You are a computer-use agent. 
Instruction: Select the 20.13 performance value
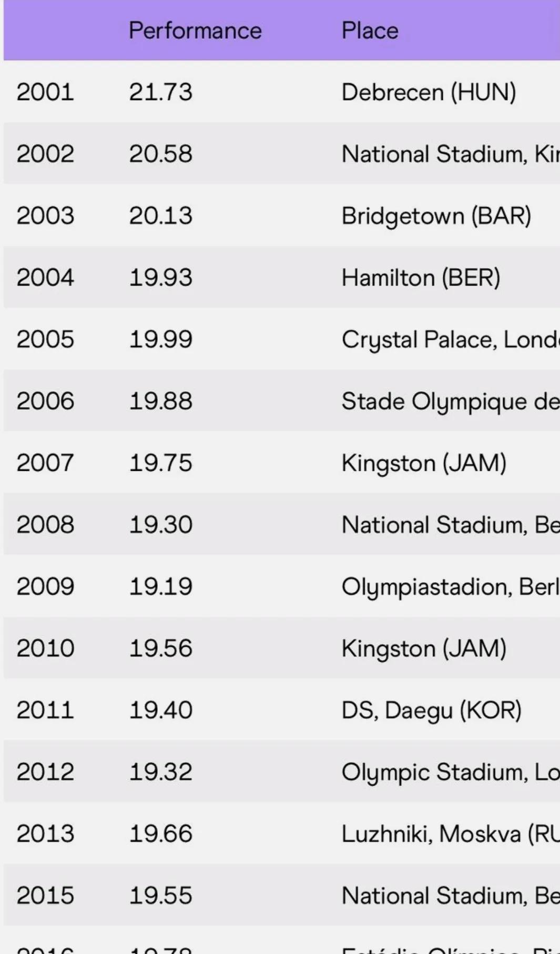point(161,216)
